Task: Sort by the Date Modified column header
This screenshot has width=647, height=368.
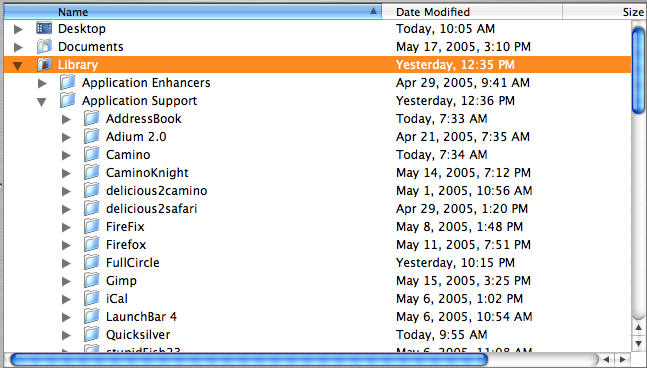Action: click(472, 12)
